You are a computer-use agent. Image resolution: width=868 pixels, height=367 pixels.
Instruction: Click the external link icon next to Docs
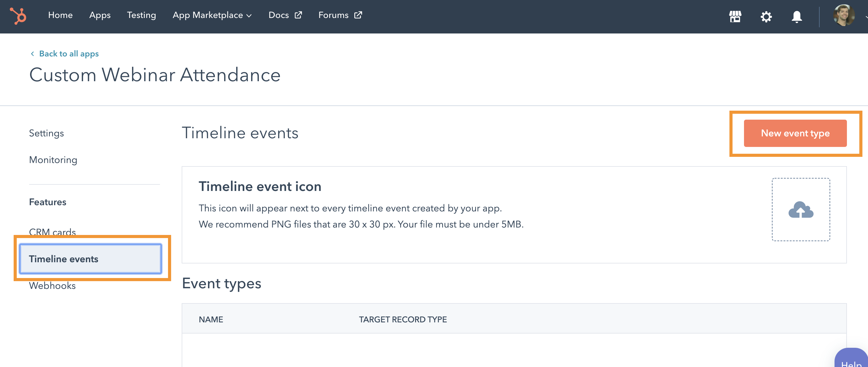[x=298, y=15]
